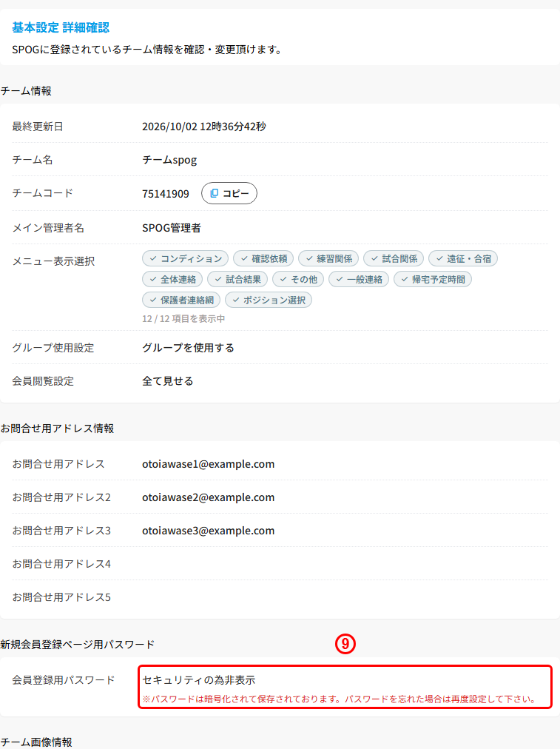This screenshot has height=749, width=560.
Task: Toggle the 全体連絡 menu chip
Action: coord(172,280)
